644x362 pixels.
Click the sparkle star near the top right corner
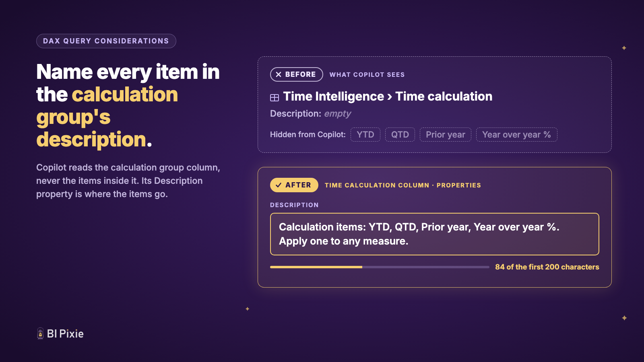click(624, 48)
